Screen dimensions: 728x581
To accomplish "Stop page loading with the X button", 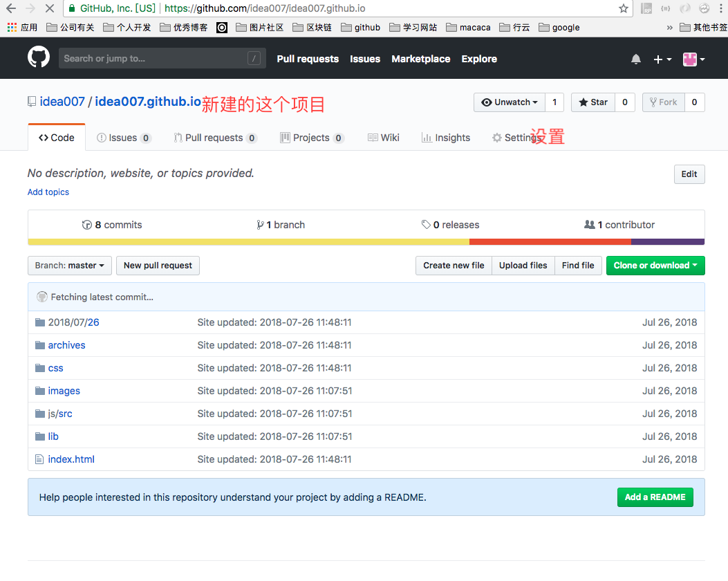I will pos(50,8).
